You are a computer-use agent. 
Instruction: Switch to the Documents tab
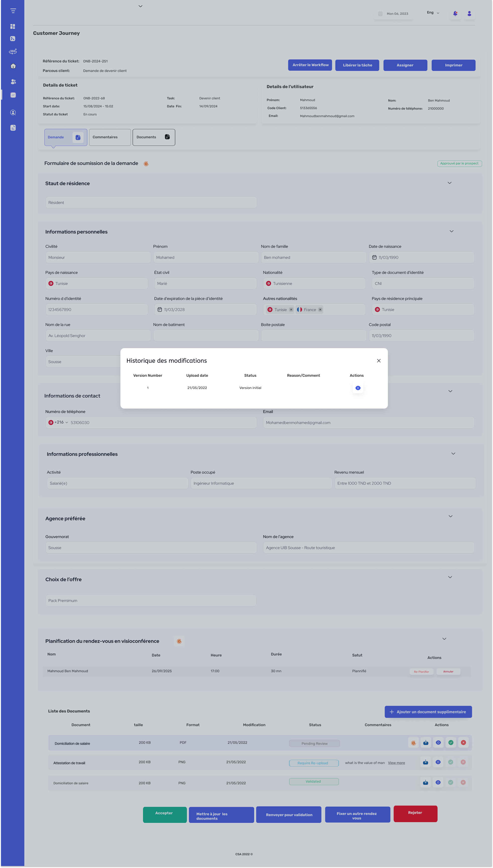tap(154, 137)
